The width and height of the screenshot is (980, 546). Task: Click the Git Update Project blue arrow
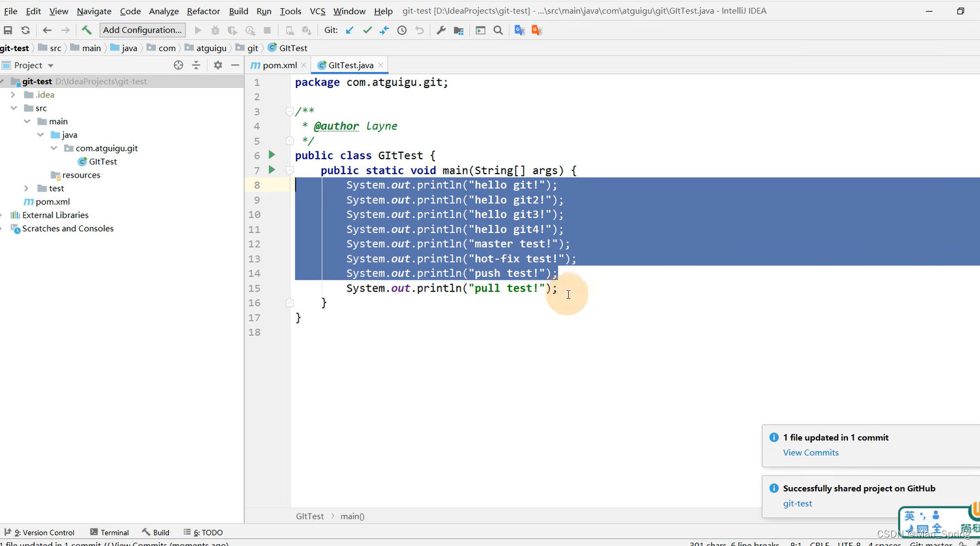point(350,30)
